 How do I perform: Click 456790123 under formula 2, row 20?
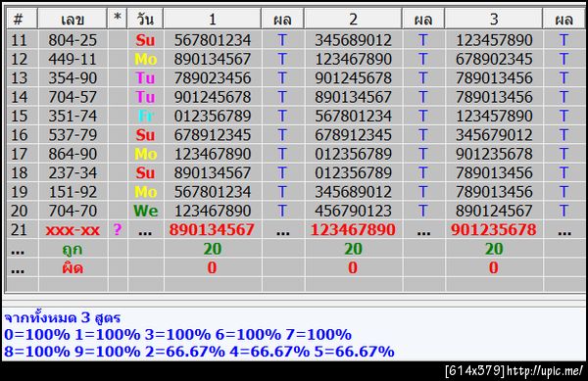[x=353, y=211]
